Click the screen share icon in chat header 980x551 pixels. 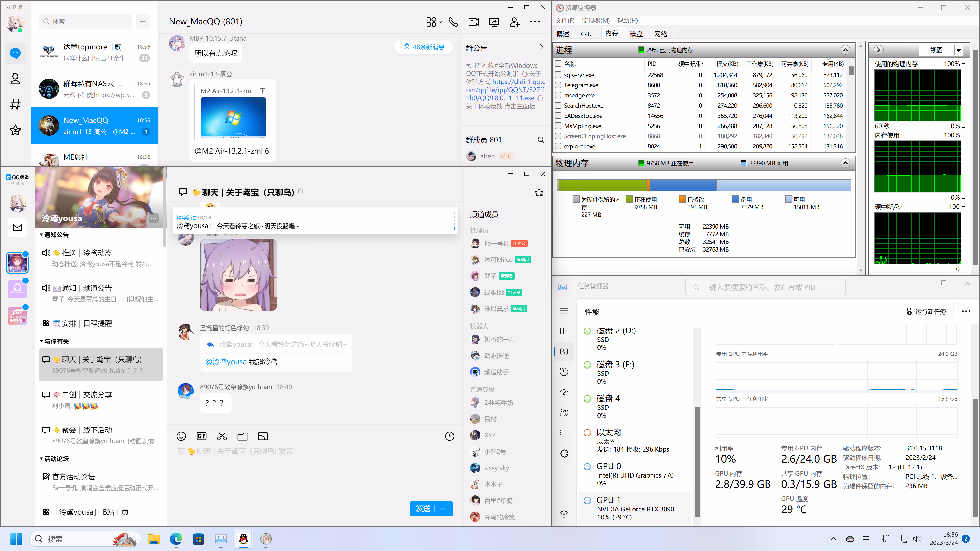click(494, 22)
